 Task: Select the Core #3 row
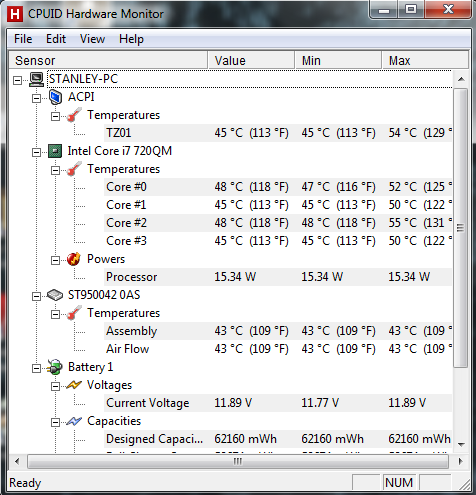[x=278, y=241]
